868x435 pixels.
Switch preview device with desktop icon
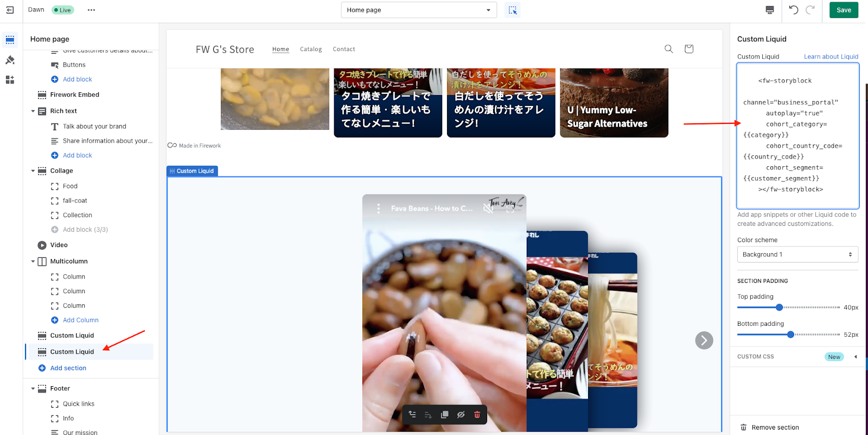coord(769,10)
